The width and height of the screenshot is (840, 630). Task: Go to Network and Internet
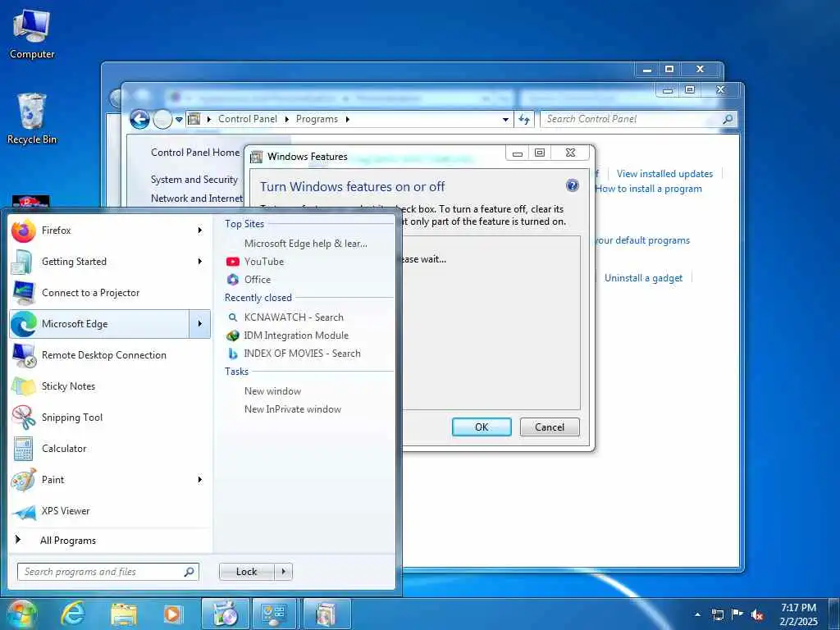[197, 199]
